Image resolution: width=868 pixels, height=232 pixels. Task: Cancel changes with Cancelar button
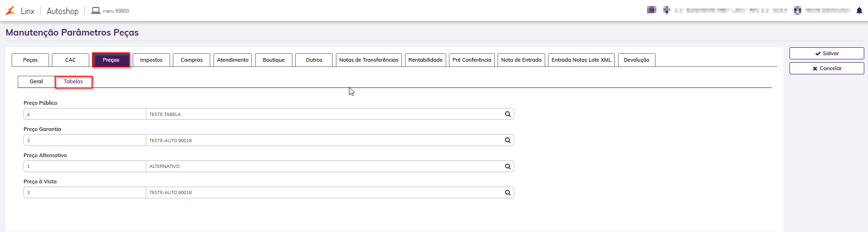click(x=826, y=68)
